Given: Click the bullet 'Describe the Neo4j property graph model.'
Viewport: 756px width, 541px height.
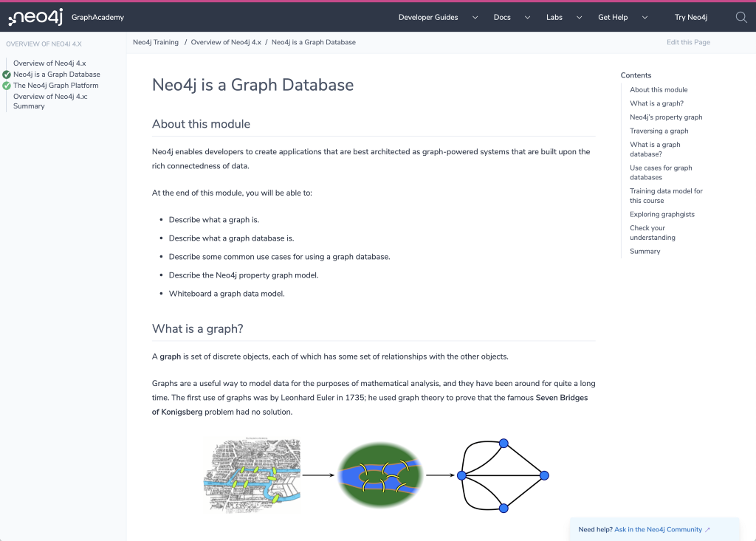Looking at the screenshot, I should pyautogui.click(x=244, y=275).
